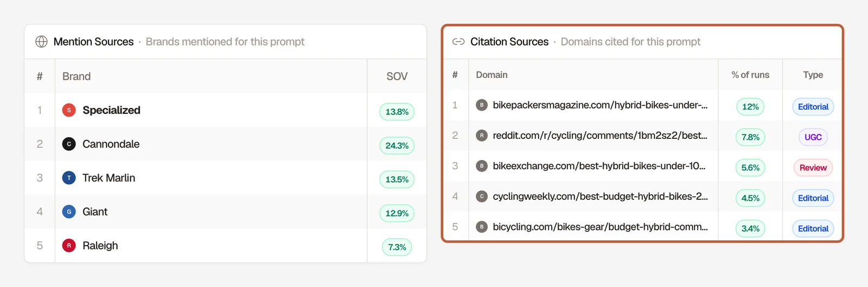Click the Citation Sources panel title
868x287 pixels.
(x=509, y=42)
